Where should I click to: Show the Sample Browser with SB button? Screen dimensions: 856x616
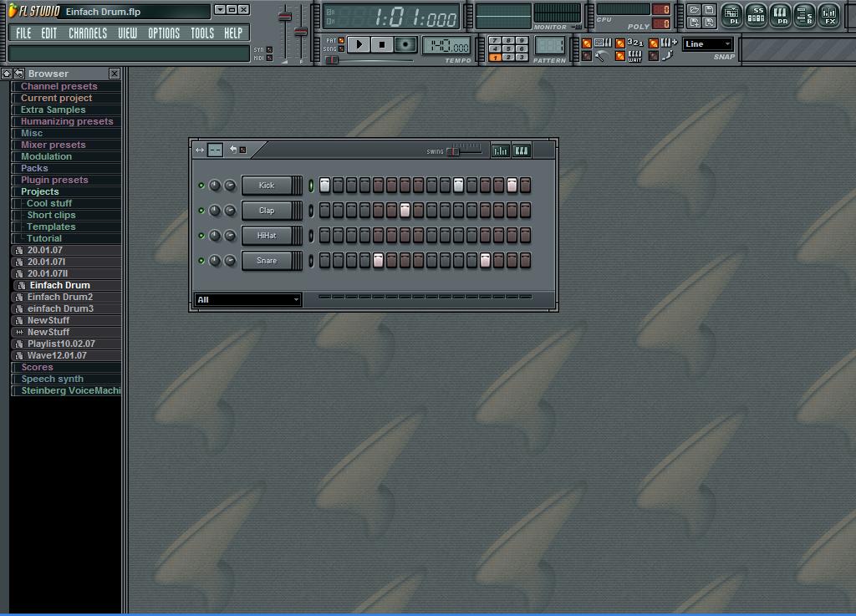[x=805, y=15]
